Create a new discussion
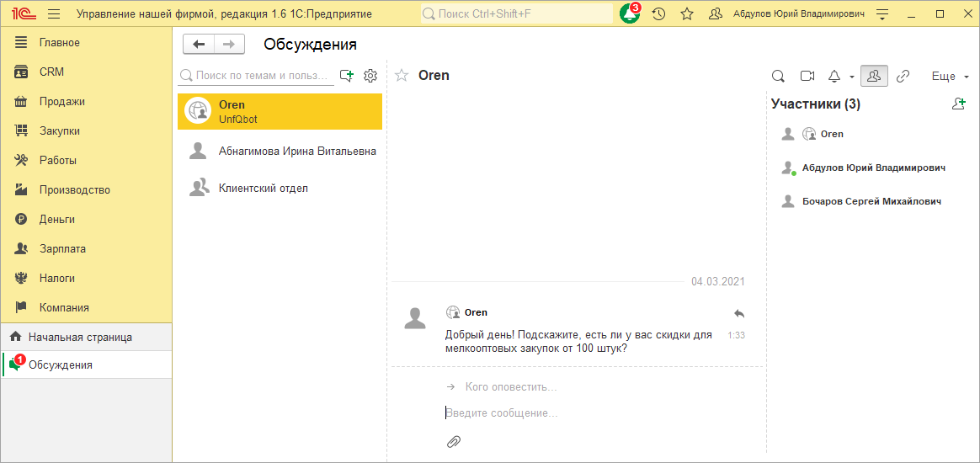 point(346,76)
